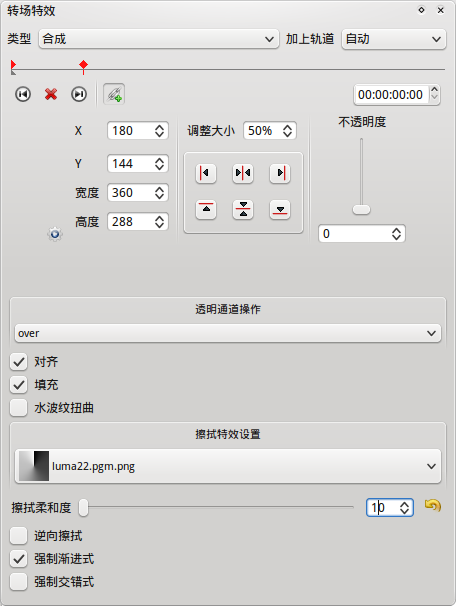Align to top button
The image size is (456, 606).
coord(206,209)
